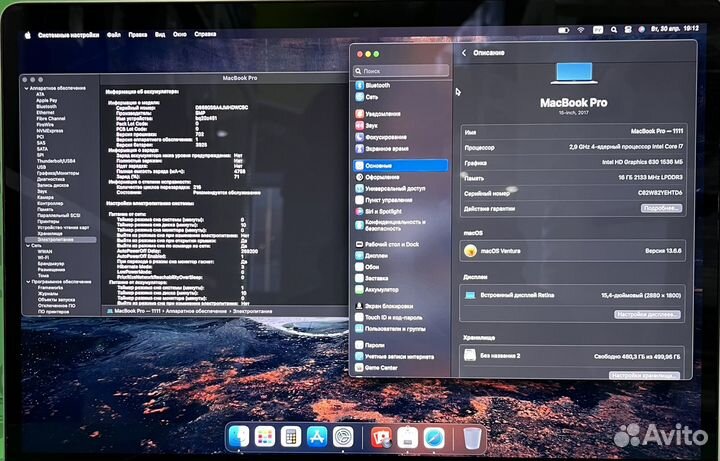
Task: Select Wi-Fi in System Information tree
Action: tap(43, 258)
